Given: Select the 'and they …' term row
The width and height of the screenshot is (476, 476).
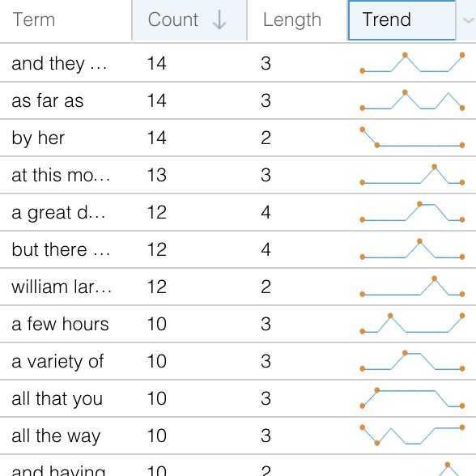Looking at the screenshot, I should click(x=238, y=63).
